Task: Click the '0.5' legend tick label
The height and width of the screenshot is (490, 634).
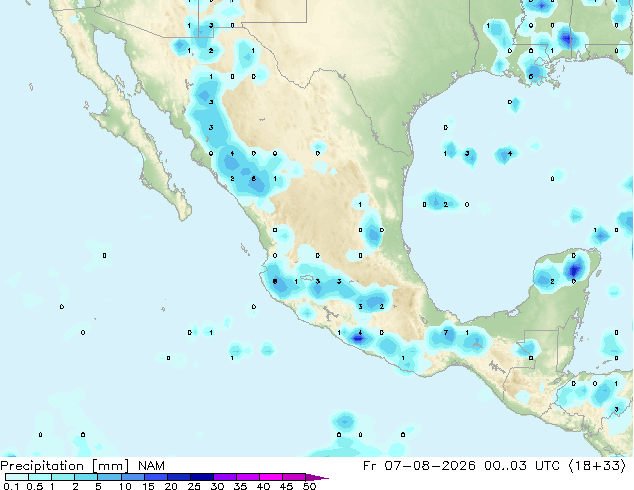Action: [x=35, y=486]
